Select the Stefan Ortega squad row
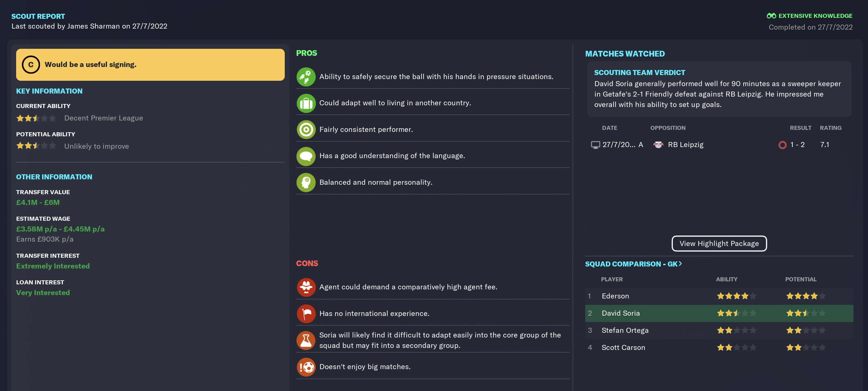 tap(719, 330)
